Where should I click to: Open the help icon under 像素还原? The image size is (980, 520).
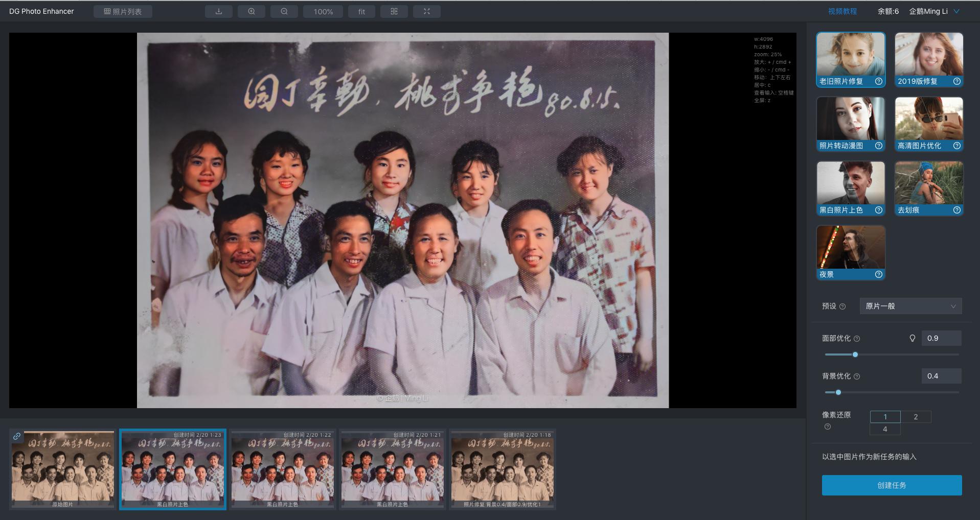point(827,426)
